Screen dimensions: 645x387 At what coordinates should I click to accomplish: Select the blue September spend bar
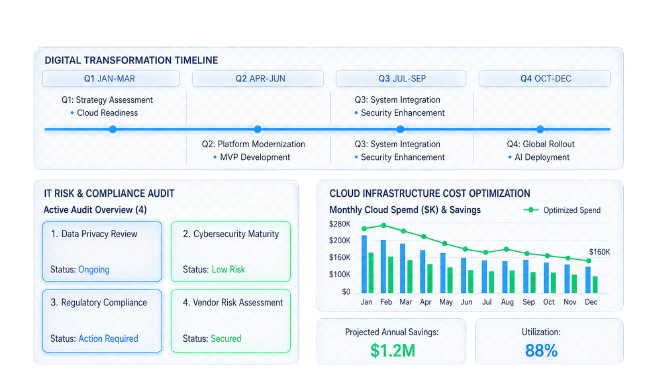[x=526, y=276]
